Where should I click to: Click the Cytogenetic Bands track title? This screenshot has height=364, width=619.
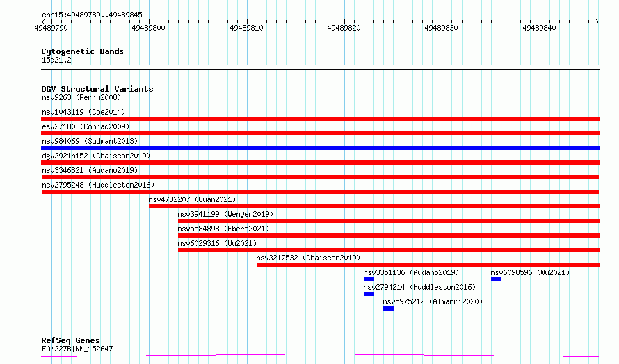tap(83, 51)
